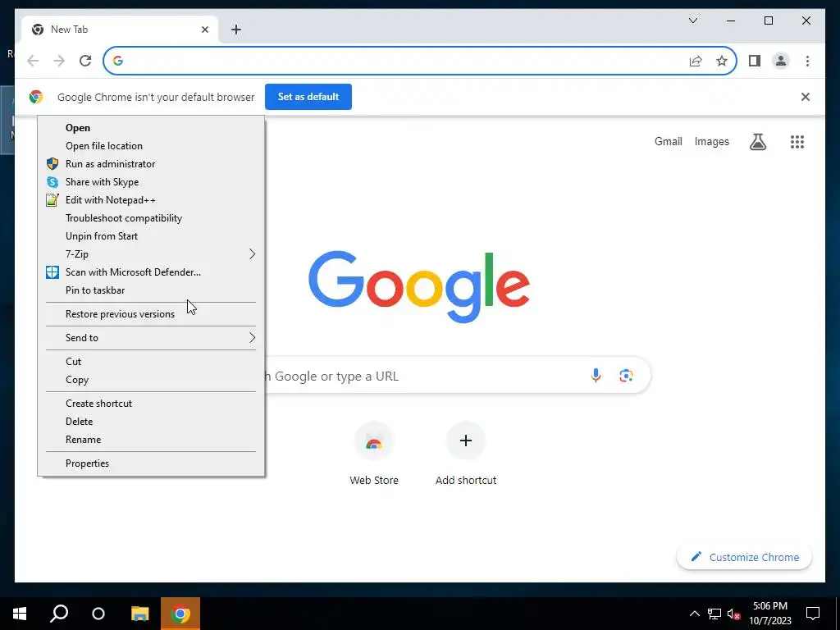Viewport: 840px width, 630px height.
Task: Start voice search with microphone icon
Action: pyautogui.click(x=596, y=376)
